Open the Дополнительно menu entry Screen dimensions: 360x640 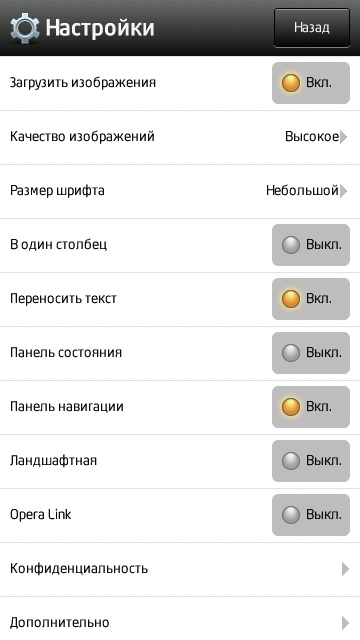click(x=180, y=620)
